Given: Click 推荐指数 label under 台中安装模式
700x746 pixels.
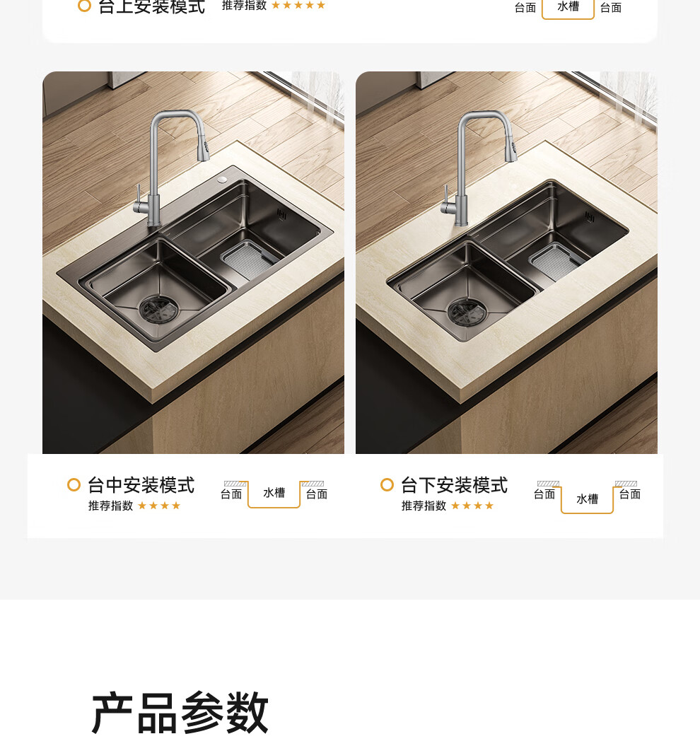Looking at the screenshot, I should click(110, 506).
